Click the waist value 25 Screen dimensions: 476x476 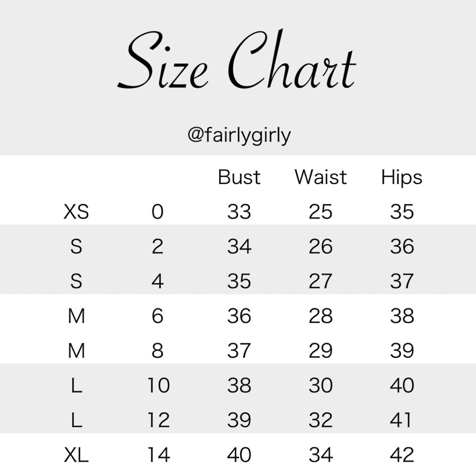[x=320, y=211]
